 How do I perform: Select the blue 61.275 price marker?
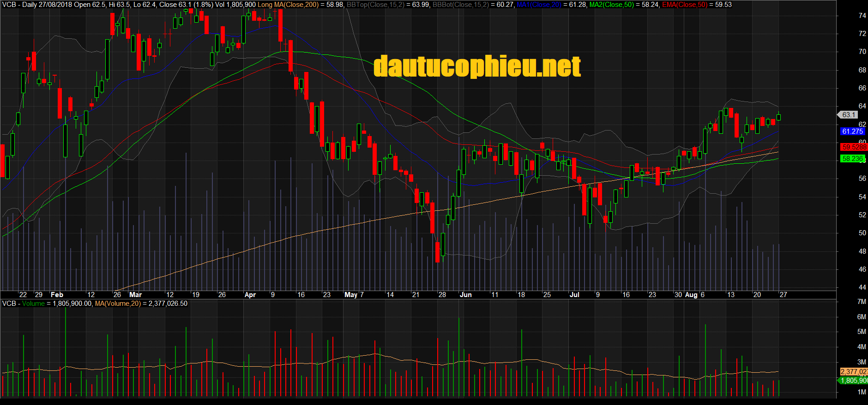pyautogui.click(x=852, y=131)
